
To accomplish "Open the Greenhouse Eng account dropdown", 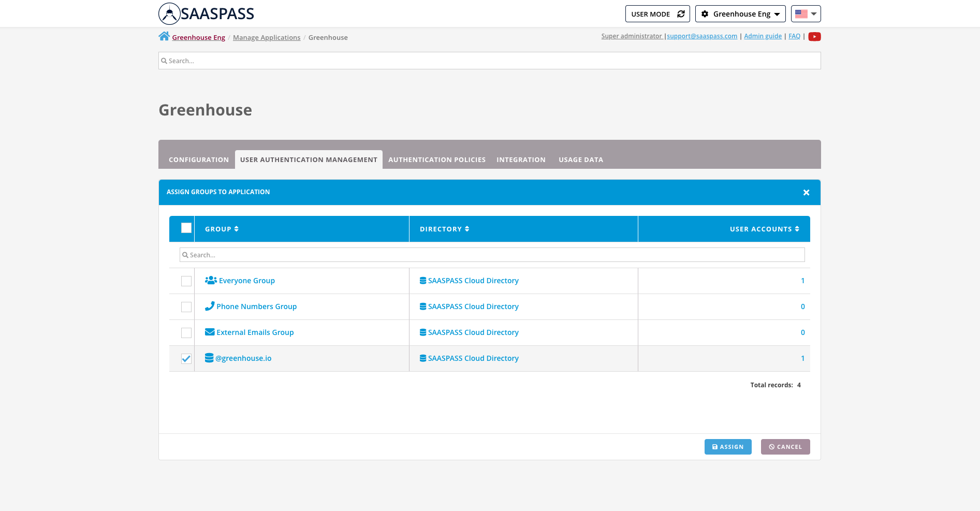I will [740, 14].
